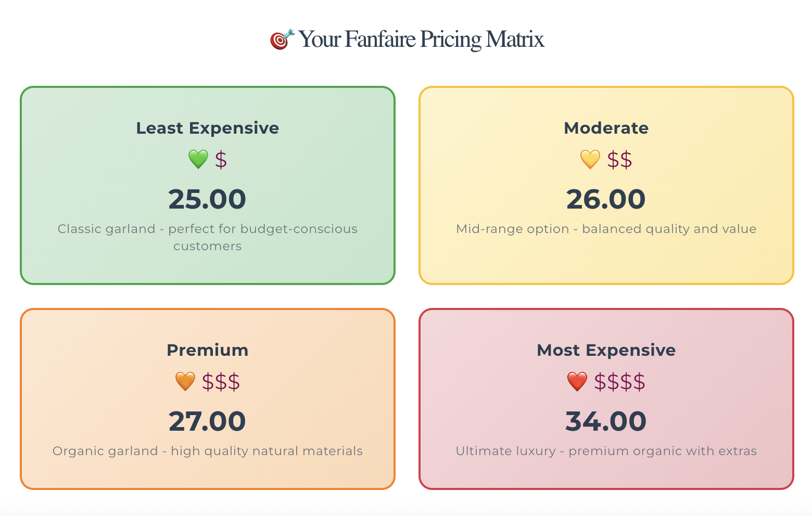Click Your Fanfaire Pricing Matrix title
Screen dimensions: 812x516
[x=421, y=40]
